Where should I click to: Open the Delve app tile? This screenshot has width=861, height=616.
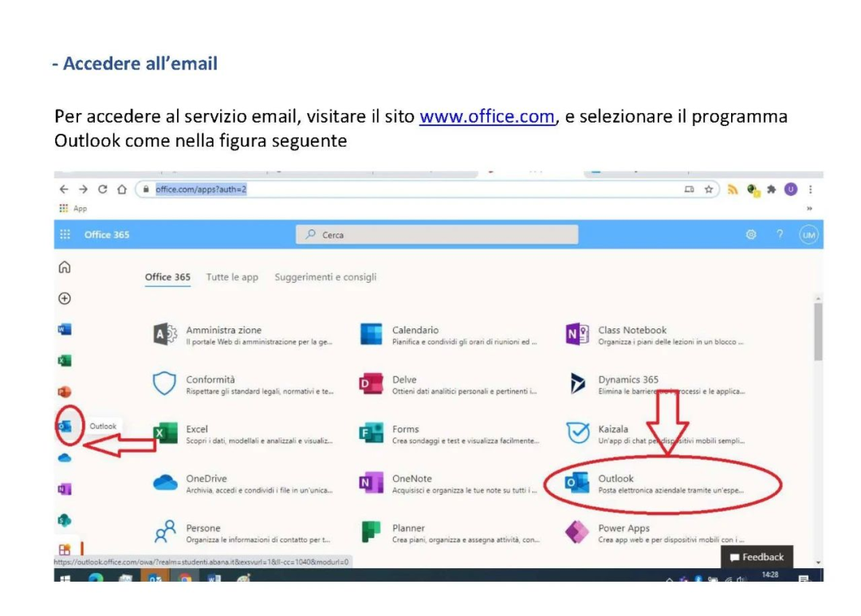point(449,384)
